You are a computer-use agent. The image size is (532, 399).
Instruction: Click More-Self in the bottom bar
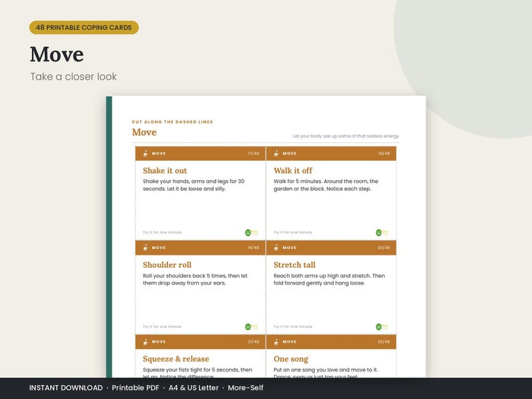coord(245,388)
